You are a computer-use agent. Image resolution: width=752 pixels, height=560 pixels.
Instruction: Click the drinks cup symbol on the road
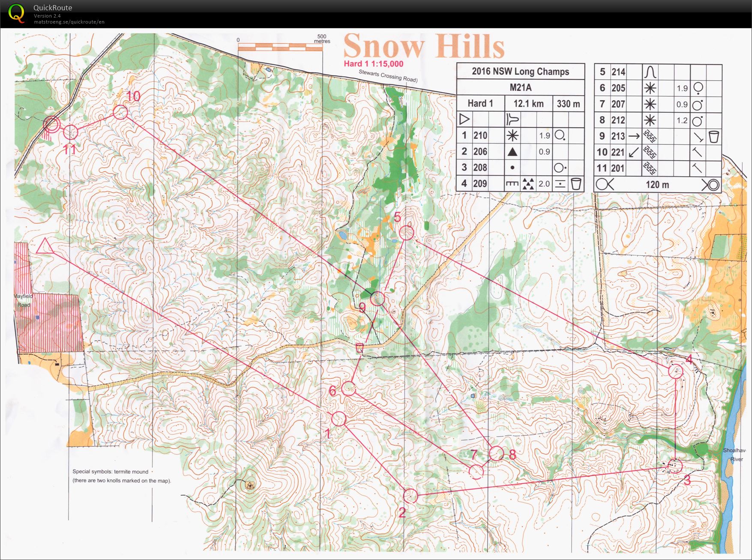coord(360,347)
